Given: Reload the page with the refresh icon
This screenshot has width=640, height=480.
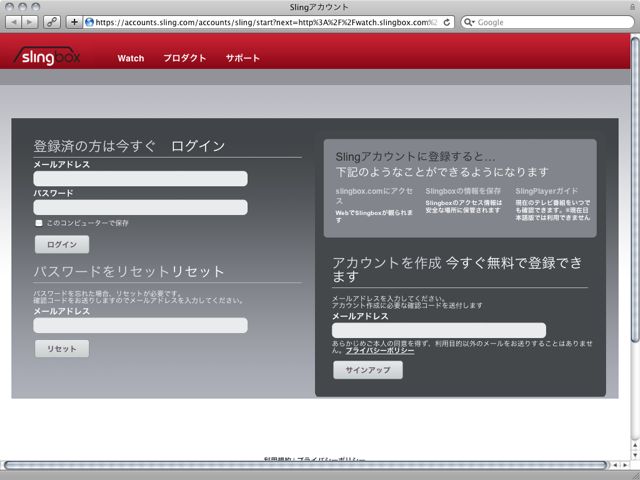Looking at the screenshot, I should point(447,22).
